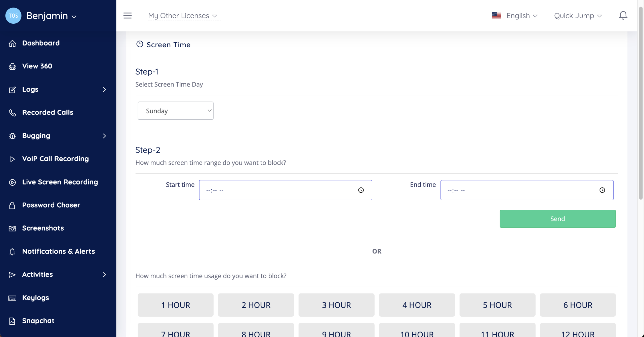Open the End time clock picker icon
The height and width of the screenshot is (337, 644).
(x=602, y=190)
